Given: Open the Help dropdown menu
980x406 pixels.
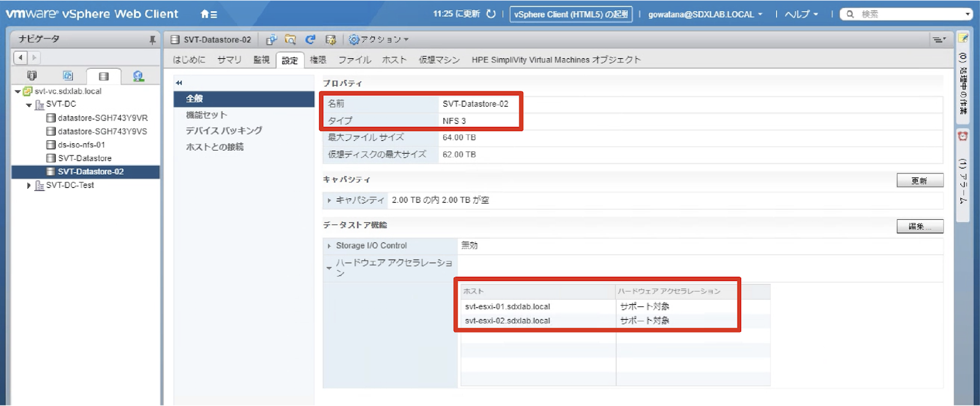Looking at the screenshot, I should [801, 14].
